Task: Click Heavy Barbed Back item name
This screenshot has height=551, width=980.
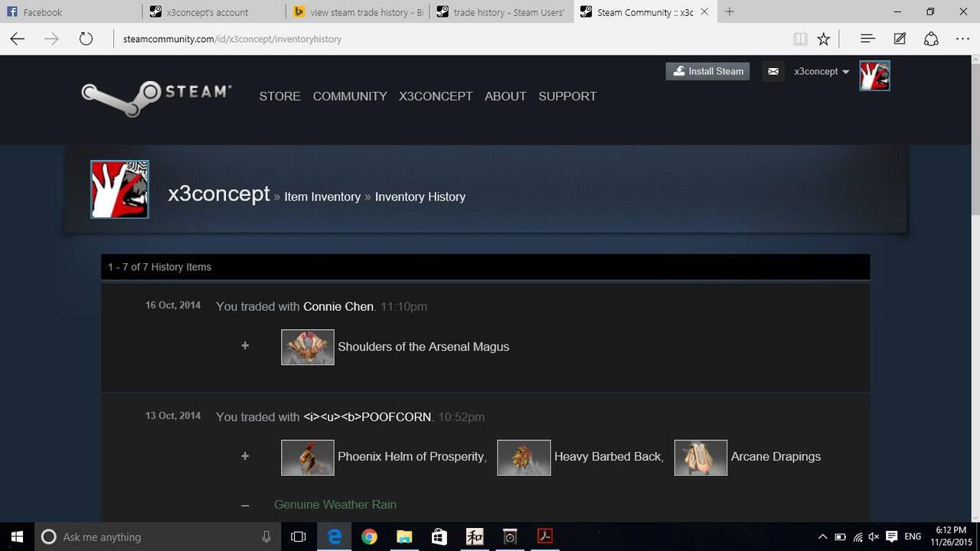Action: [608, 457]
